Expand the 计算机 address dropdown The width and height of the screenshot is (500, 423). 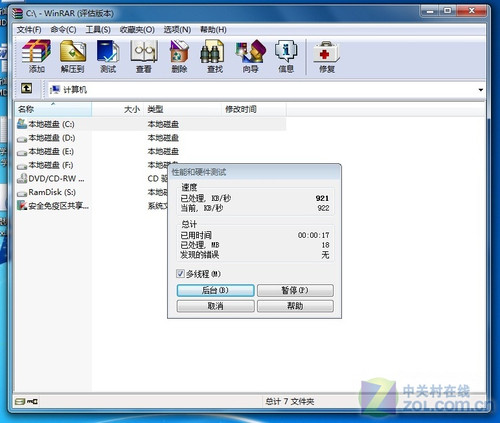pos(480,90)
